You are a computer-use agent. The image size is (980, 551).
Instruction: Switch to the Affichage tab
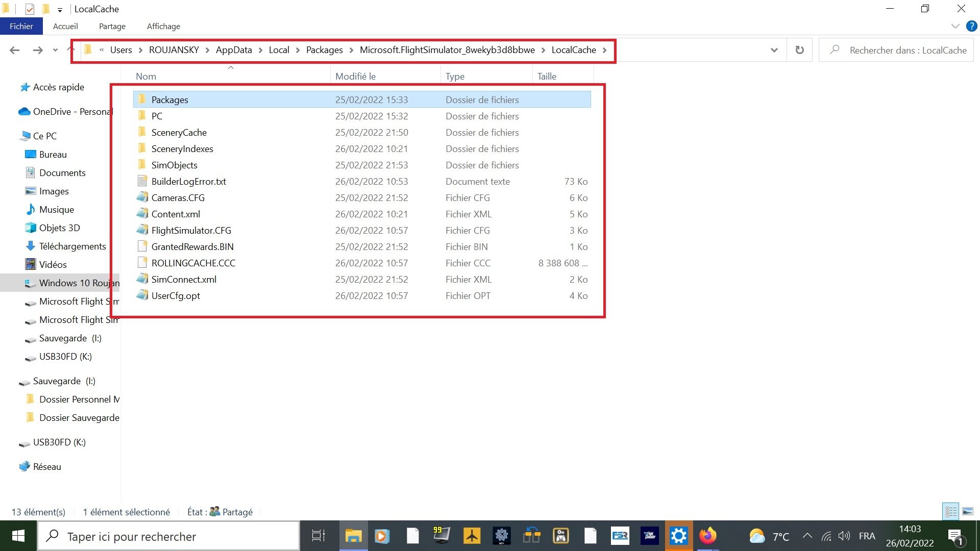163,26
